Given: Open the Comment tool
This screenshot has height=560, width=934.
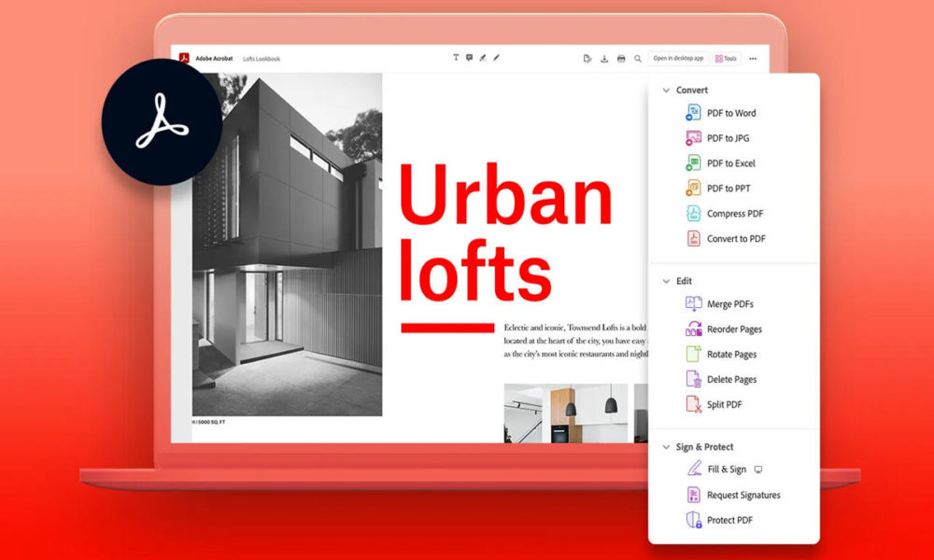Looking at the screenshot, I should pos(470,58).
